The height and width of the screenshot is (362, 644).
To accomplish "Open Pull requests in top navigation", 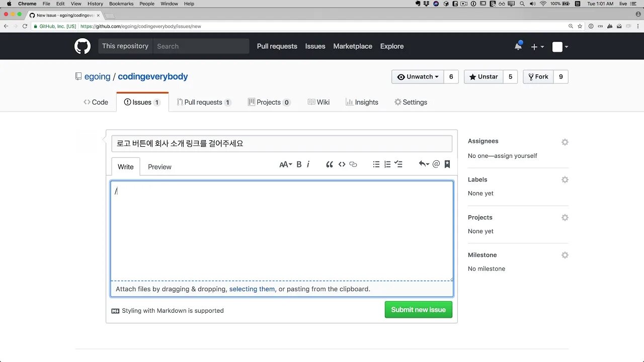I will [x=277, y=46].
